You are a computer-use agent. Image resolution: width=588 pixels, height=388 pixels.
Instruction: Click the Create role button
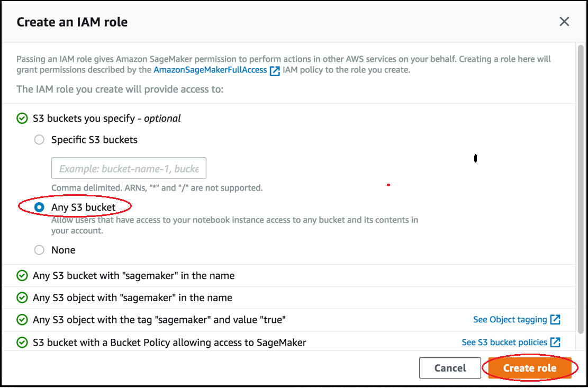(x=530, y=368)
